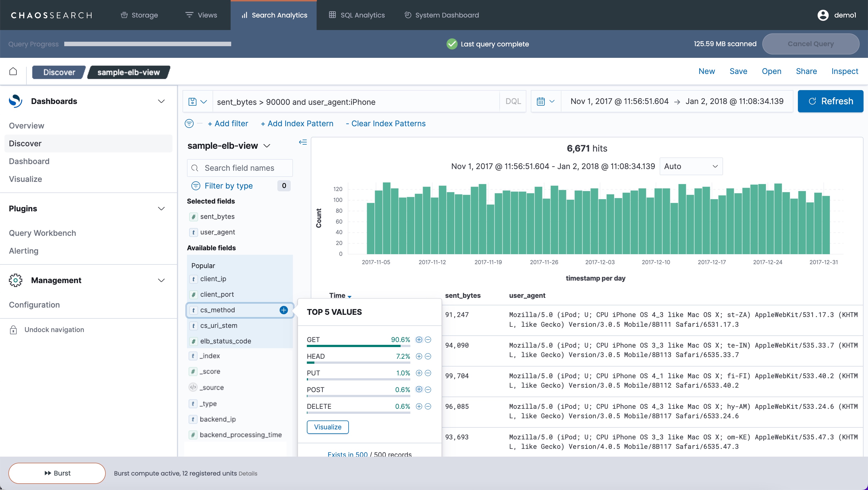Click the Burst button
Screen dimensions: 868x490
(57, 473)
